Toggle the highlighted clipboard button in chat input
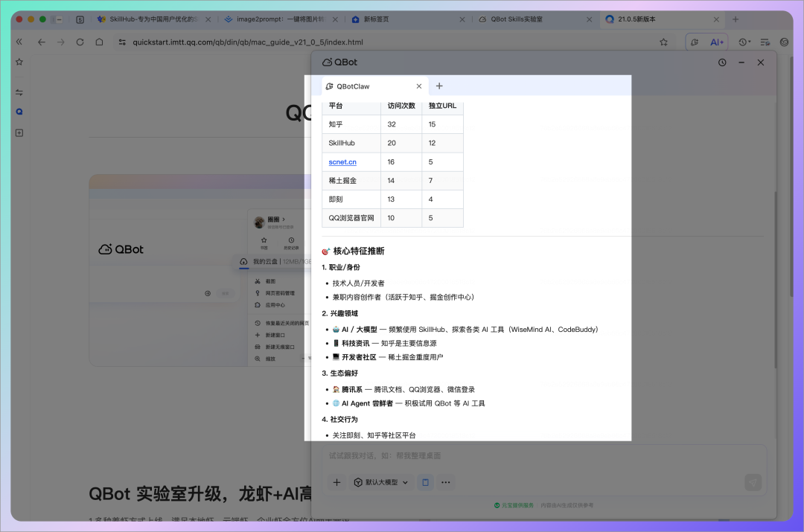This screenshot has height=532, width=804. click(x=425, y=482)
